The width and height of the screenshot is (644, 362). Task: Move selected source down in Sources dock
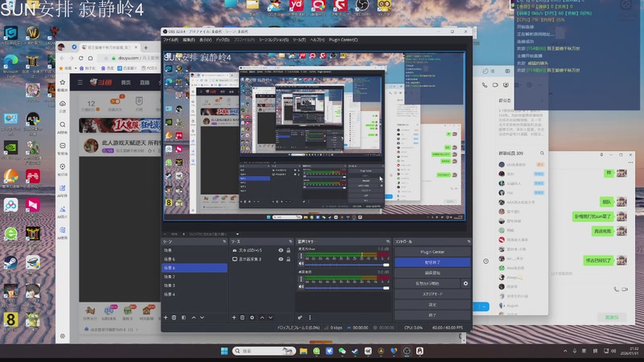click(270, 318)
